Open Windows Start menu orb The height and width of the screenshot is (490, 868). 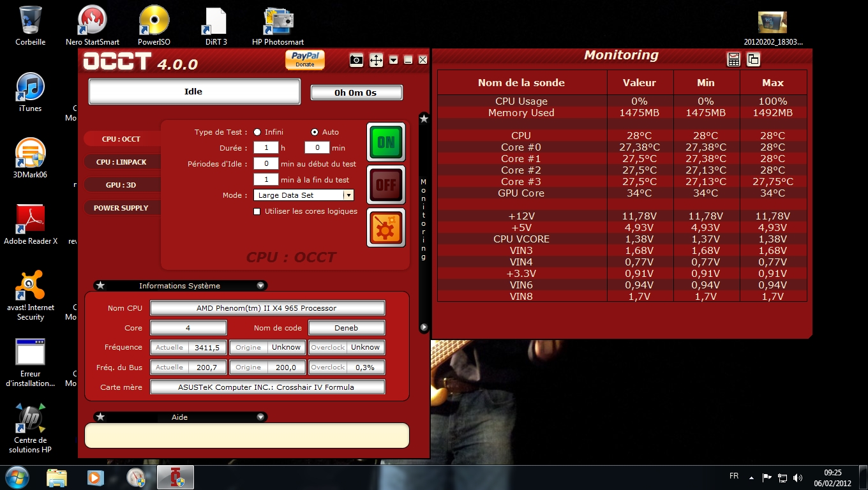click(17, 477)
